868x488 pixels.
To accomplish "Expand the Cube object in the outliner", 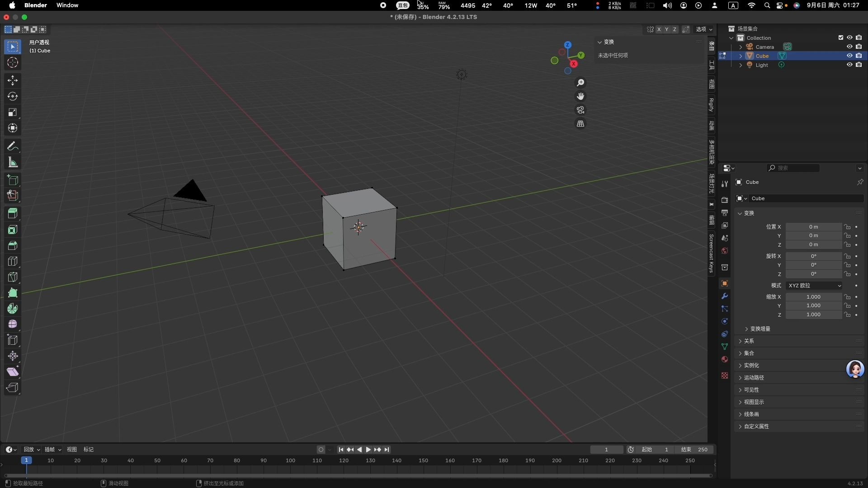I will [x=741, y=56].
